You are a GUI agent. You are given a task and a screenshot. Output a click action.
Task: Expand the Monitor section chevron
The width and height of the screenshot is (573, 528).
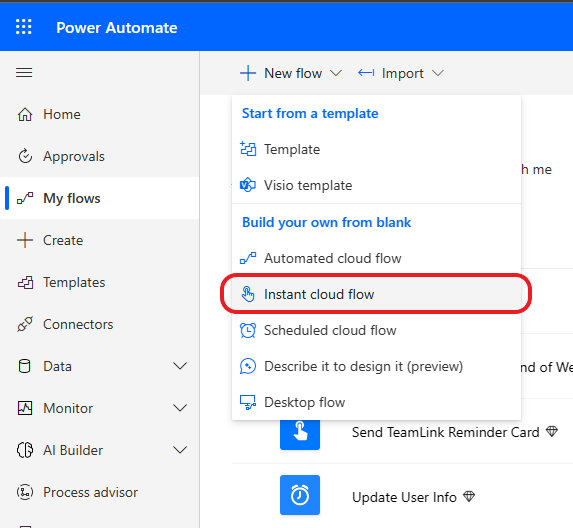180,408
